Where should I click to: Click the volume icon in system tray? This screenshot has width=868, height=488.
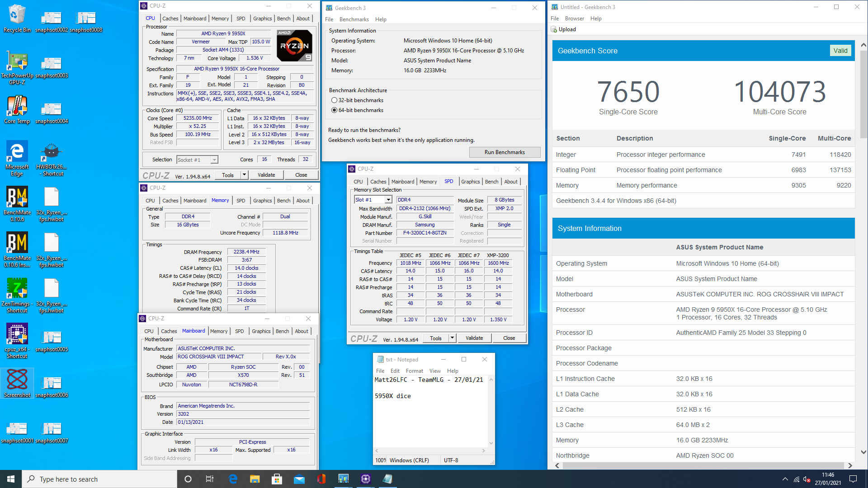pos(807,479)
